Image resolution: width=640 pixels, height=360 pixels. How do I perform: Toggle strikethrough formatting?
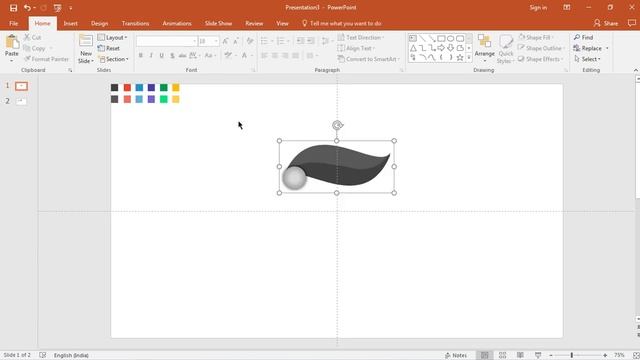(182, 56)
